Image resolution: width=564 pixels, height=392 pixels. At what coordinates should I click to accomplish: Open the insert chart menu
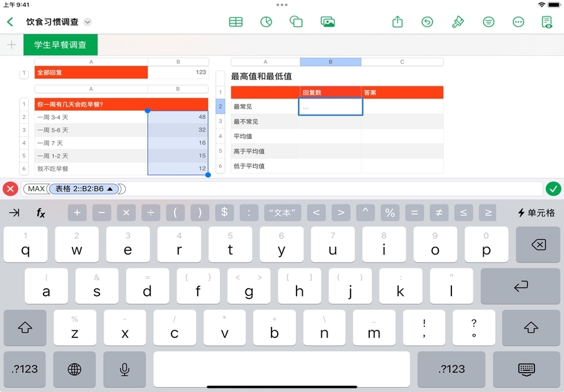[x=266, y=21]
